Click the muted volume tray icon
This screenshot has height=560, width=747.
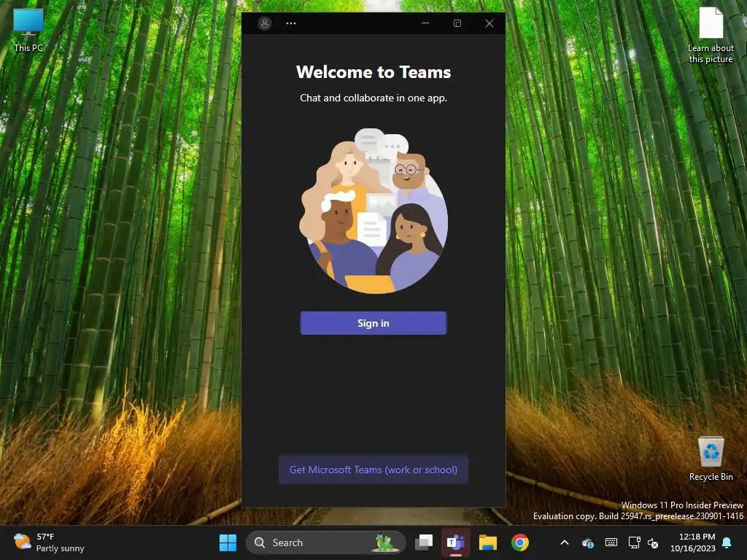[x=653, y=542]
